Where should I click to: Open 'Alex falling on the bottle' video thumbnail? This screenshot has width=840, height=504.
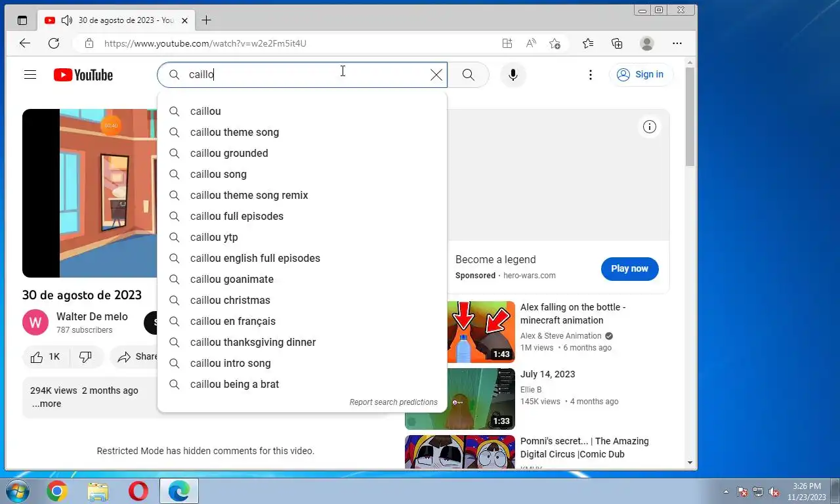[482, 331]
